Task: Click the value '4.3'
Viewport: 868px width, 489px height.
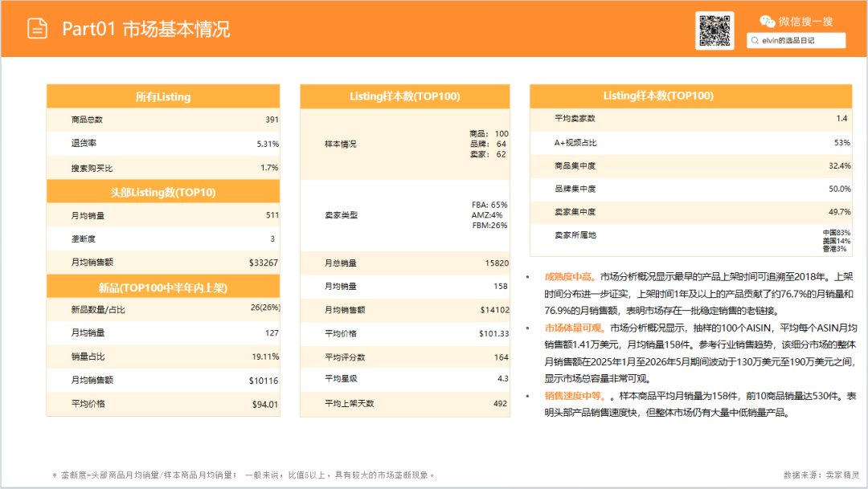Action: point(502,379)
